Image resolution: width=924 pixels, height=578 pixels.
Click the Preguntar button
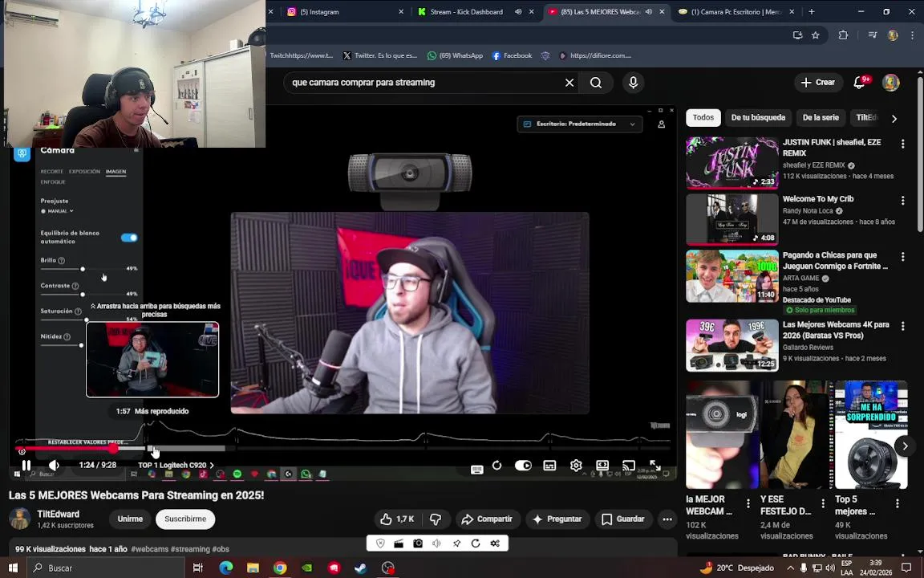click(557, 519)
